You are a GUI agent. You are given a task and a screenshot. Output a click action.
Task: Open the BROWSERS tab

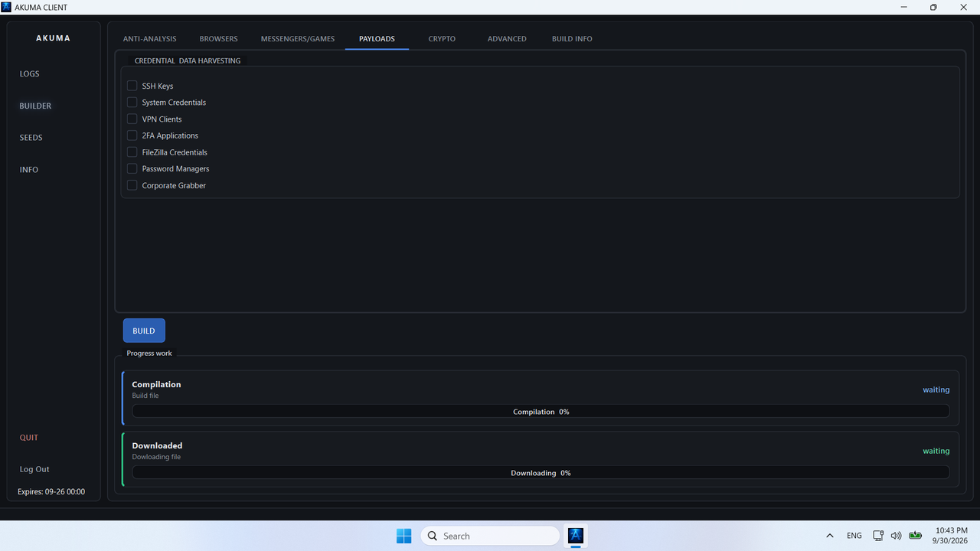pyautogui.click(x=219, y=39)
